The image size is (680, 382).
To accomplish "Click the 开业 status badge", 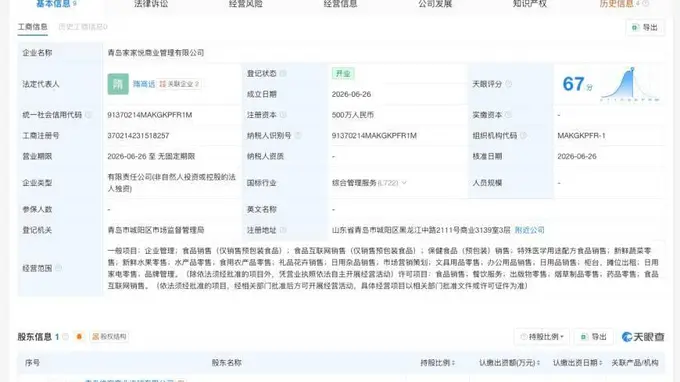I will coord(343,74).
